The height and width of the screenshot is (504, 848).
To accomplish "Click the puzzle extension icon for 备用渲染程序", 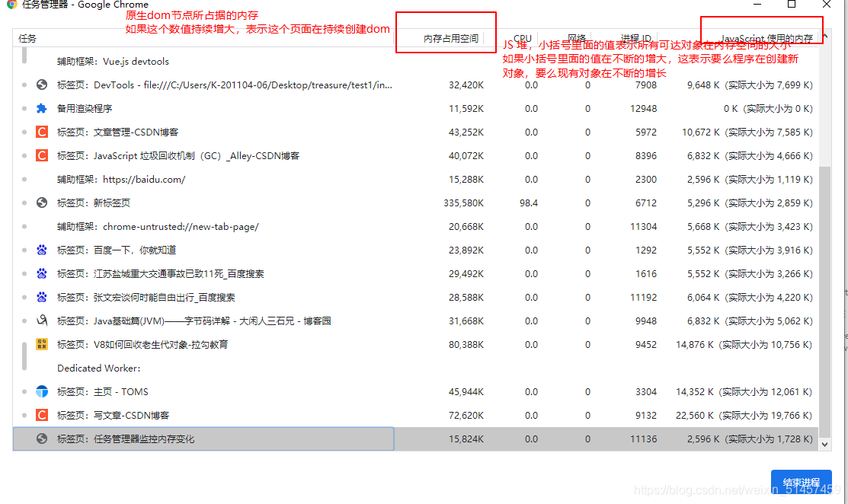I will tap(42, 109).
